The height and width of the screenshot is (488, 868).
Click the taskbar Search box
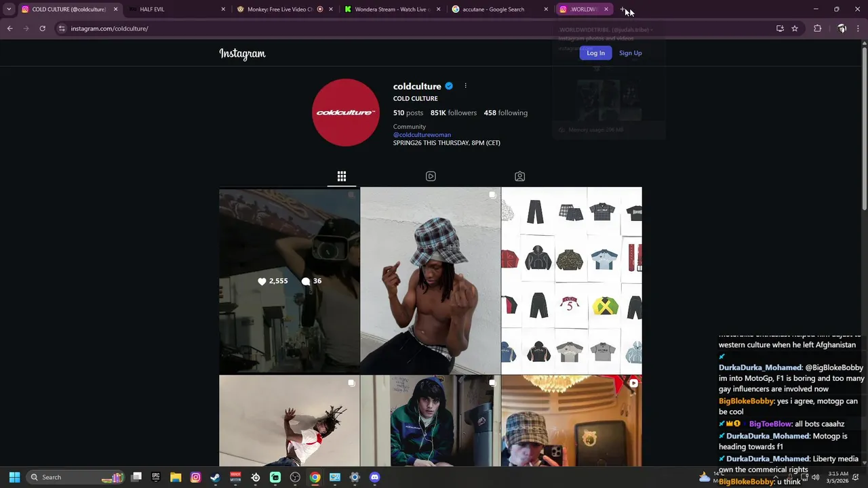coord(76,477)
